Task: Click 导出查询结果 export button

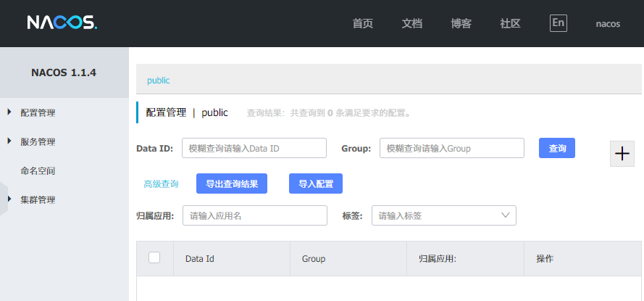Action: (232, 184)
